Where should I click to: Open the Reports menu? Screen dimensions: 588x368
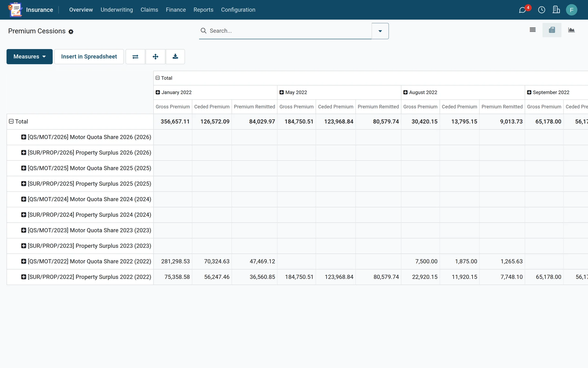click(203, 10)
